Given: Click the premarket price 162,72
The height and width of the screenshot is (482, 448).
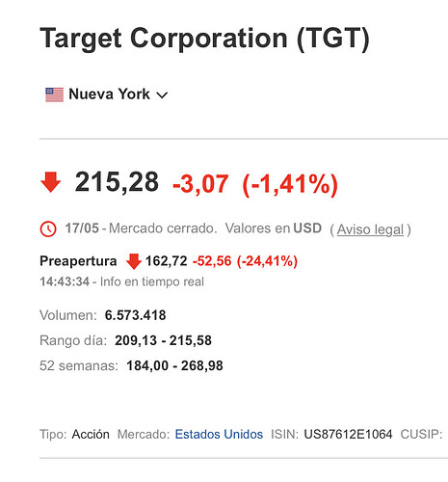Looking at the screenshot, I should (166, 261).
